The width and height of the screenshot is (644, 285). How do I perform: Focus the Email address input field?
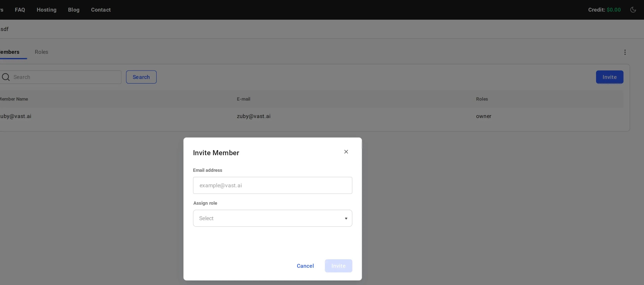(x=272, y=185)
